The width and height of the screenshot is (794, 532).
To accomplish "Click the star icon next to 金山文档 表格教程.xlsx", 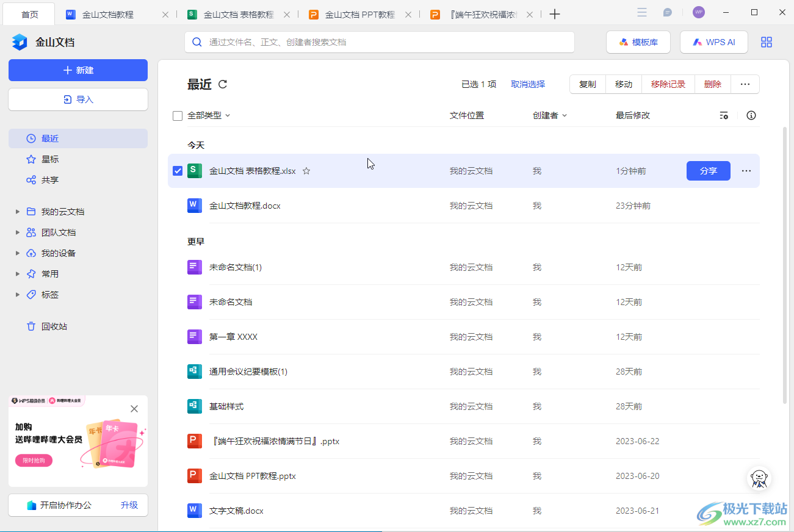I will [306, 171].
